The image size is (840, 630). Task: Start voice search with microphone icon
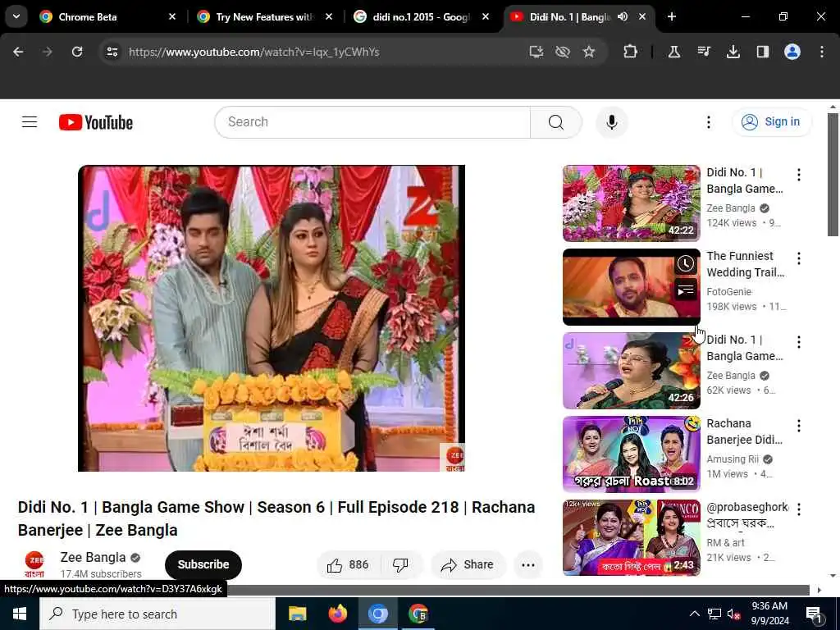(x=611, y=122)
